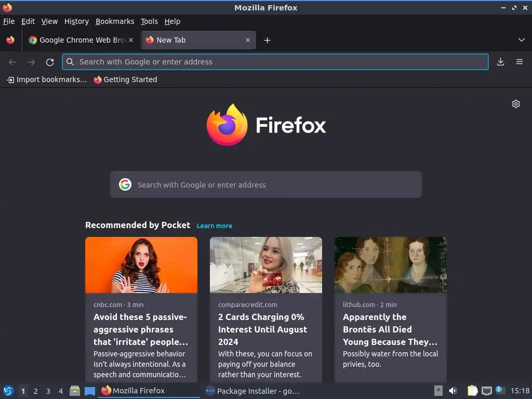Switch to workspace 1 in taskbar
This screenshot has height=399, width=532.
(x=23, y=391)
